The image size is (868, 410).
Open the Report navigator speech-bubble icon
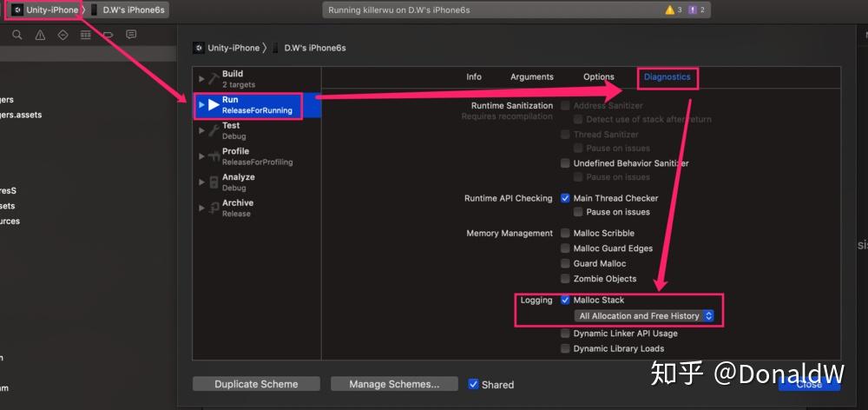point(131,35)
